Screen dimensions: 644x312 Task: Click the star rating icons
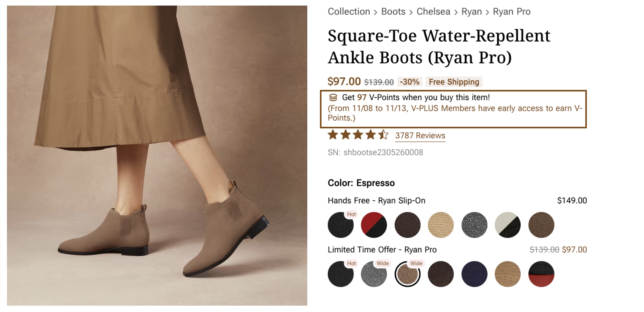point(358,135)
